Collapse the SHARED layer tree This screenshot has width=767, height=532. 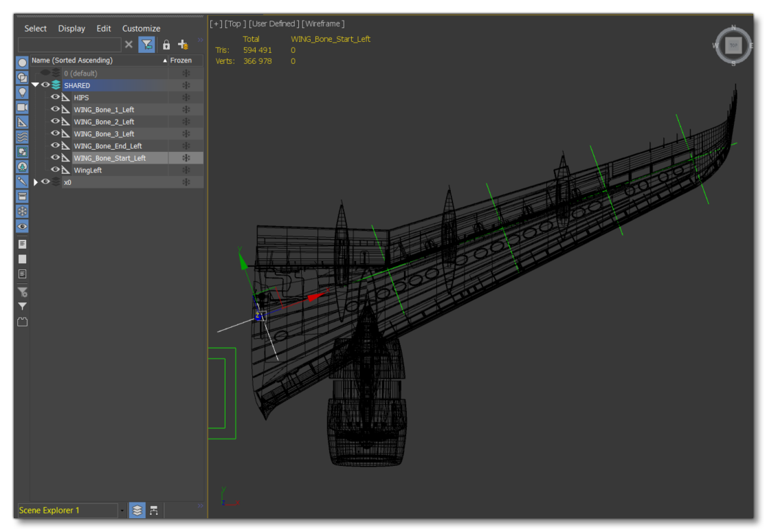coord(36,85)
